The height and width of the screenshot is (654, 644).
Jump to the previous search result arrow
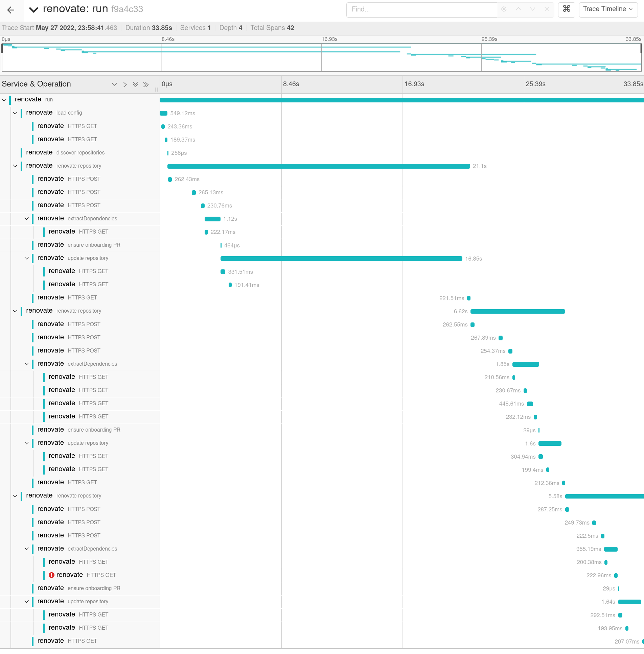click(518, 9)
